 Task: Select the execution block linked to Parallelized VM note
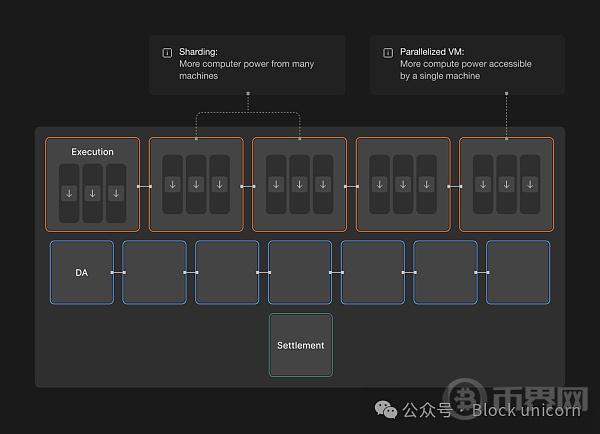click(x=507, y=184)
